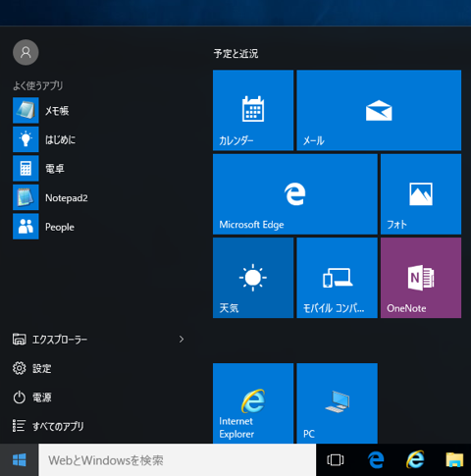Screen dimensions: 471x476
Task: Open the PC tile
Action: click(337, 403)
